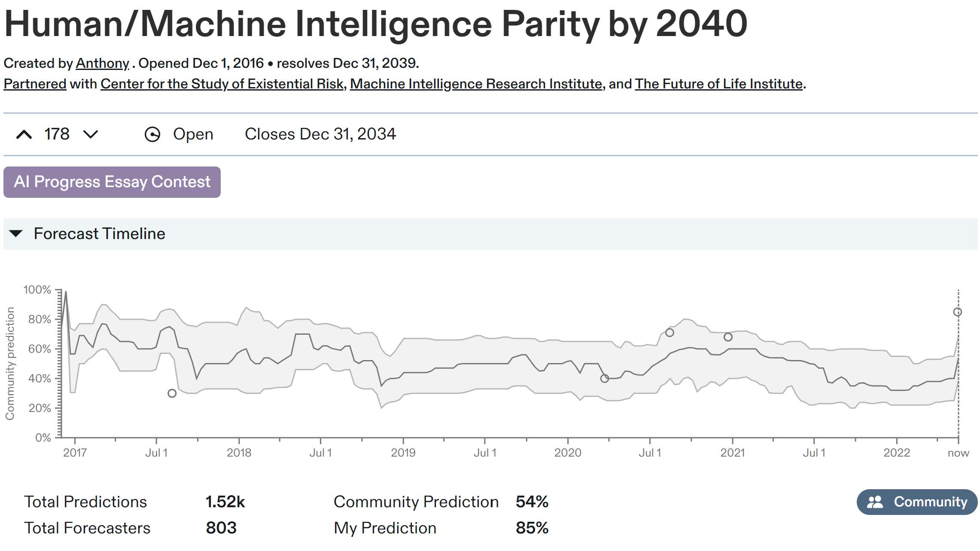Click the circle marker just before 2021
This screenshot has width=980, height=551.
(728, 337)
